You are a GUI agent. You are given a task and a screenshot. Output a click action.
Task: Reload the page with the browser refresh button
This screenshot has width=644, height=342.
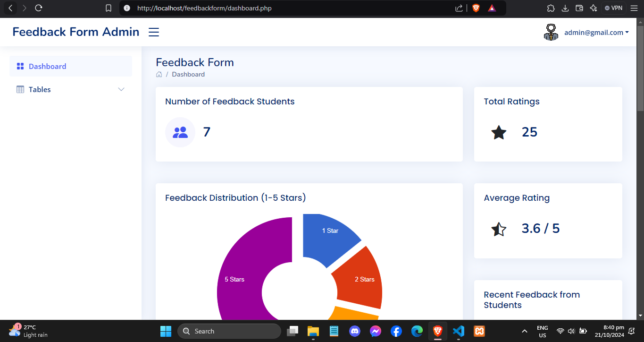pos(39,8)
